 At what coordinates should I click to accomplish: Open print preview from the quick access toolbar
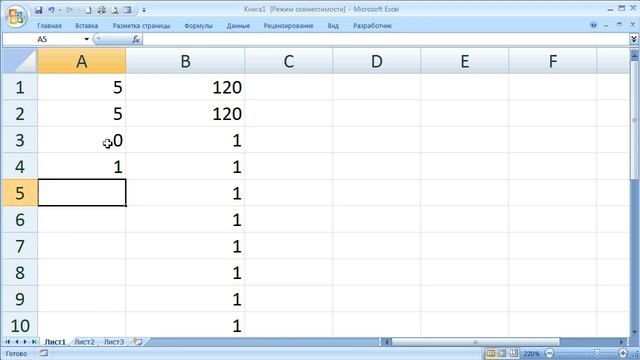[115, 10]
